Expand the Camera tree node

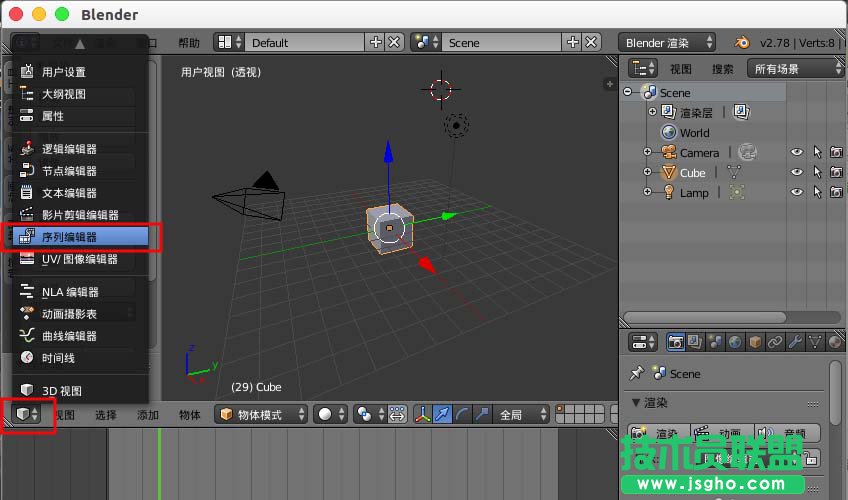[647, 152]
